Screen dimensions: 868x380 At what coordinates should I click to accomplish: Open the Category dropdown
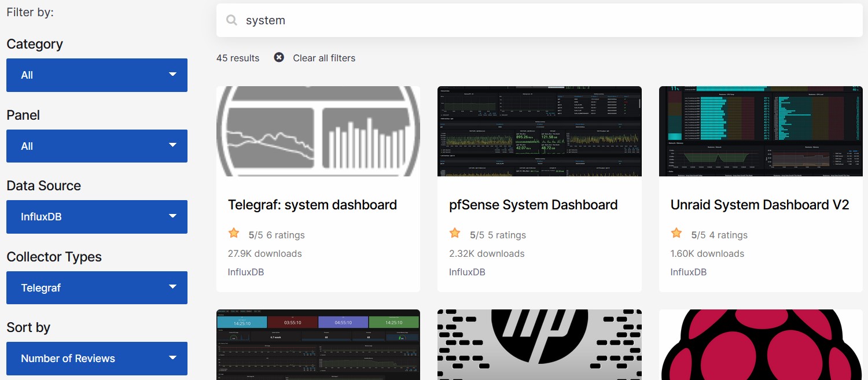pyautogui.click(x=97, y=75)
